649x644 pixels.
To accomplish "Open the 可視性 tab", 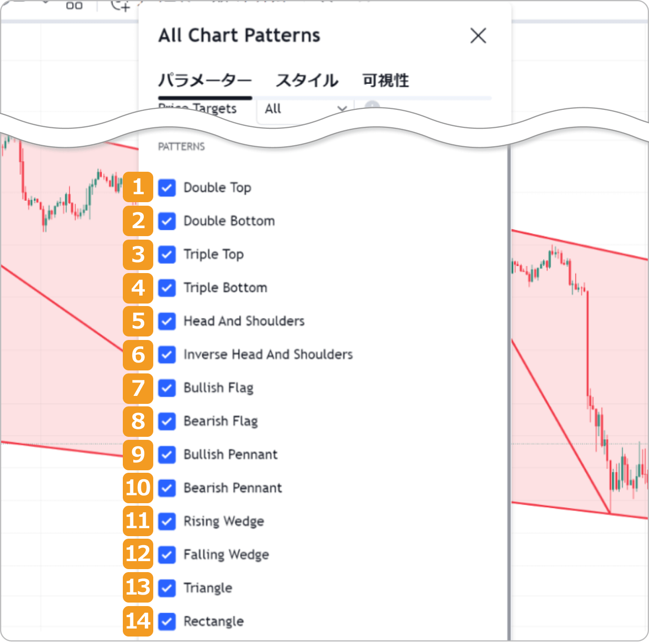I will pos(385,80).
